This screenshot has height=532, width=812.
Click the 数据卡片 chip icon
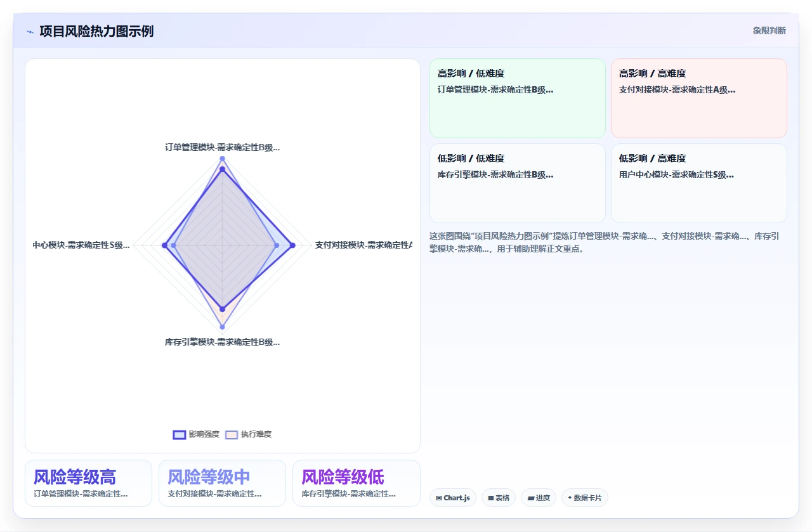click(x=570, y=498)
